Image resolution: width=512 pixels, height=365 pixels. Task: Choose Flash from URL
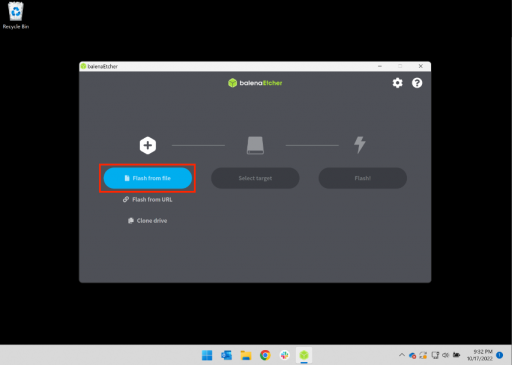(x=148, y=199)
